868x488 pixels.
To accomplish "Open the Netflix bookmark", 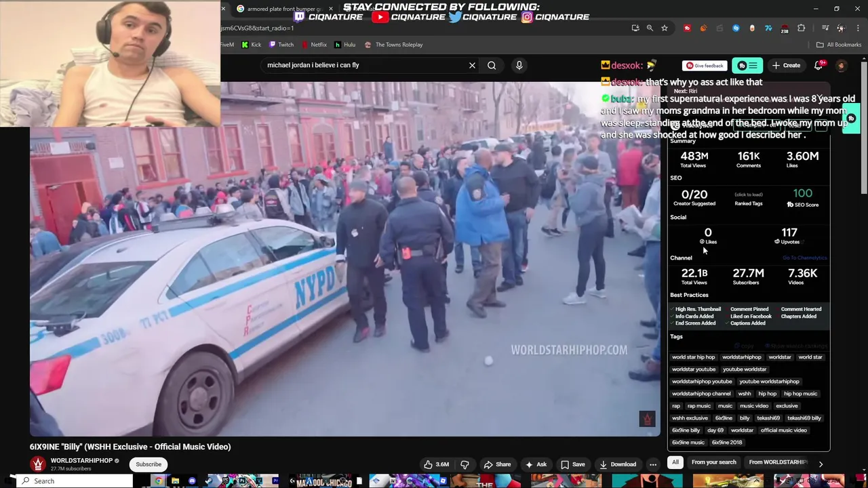I will pyautogui.click(x=314, y=45).
